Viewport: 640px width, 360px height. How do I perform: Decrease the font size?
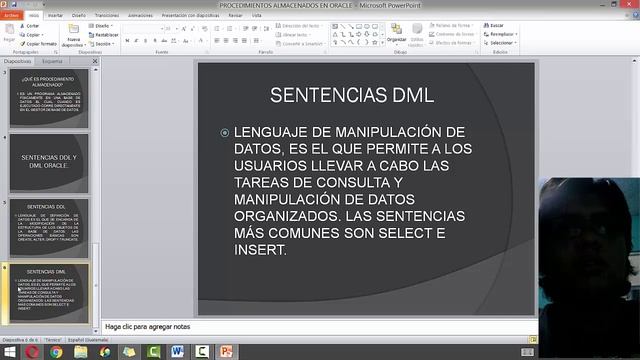point(193,29)
